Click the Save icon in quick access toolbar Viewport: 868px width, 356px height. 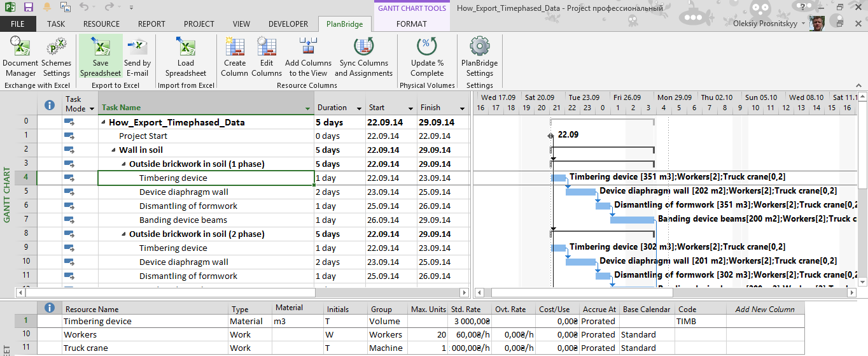coord(28,8)
